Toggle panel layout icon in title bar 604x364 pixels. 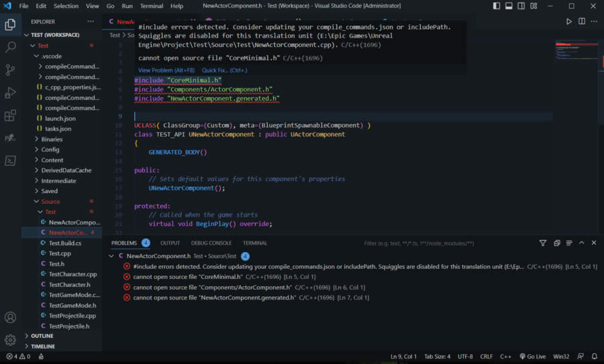509,6
